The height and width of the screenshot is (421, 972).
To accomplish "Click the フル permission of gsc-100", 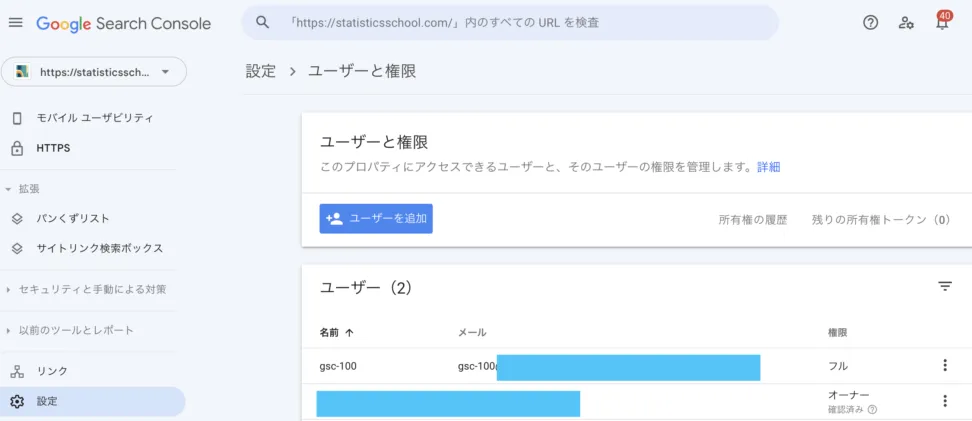I will tap(838, 366).
